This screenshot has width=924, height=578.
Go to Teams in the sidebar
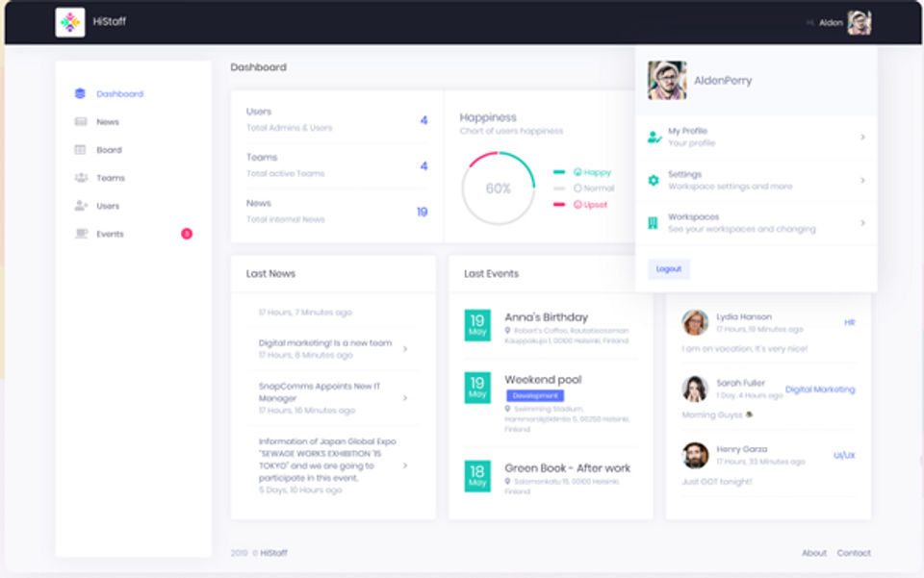tap(111, 178)
